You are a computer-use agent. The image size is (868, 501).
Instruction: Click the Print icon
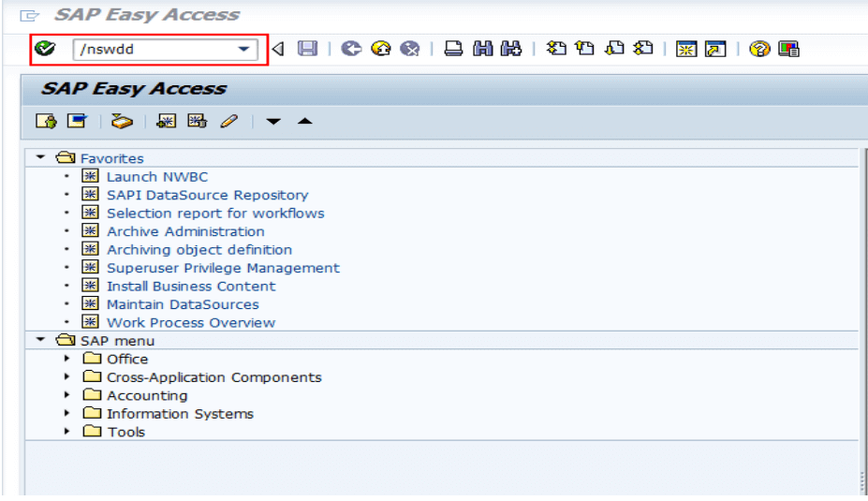[453, 49]
